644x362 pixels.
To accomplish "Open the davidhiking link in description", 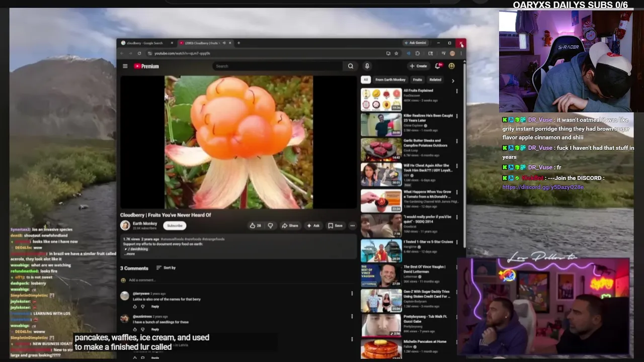I will (x=135, y=249).
